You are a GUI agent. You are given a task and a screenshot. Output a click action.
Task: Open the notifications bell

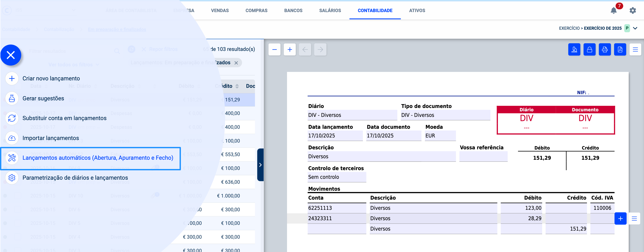[613, 11]
